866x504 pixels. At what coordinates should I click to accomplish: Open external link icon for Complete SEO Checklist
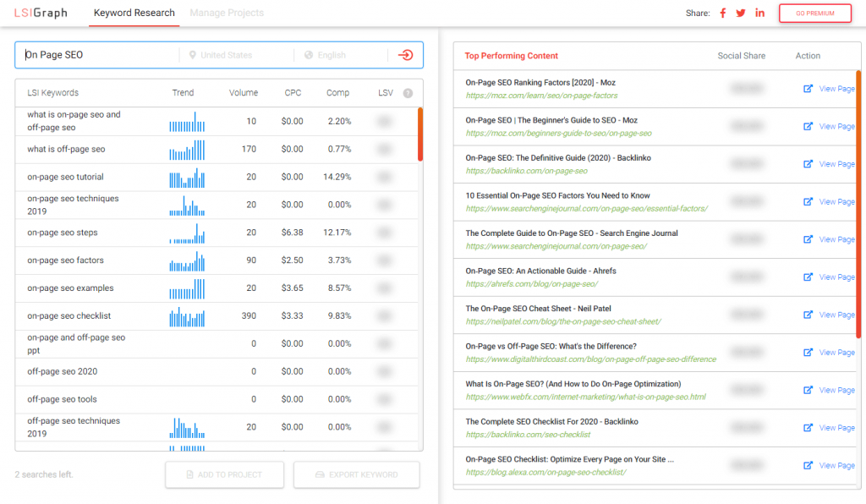[808, 428]
